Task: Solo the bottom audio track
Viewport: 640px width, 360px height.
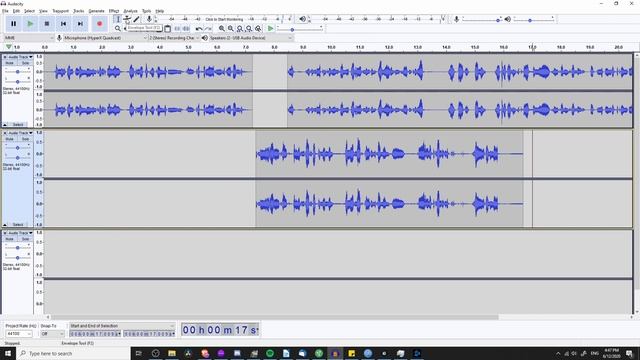Action: click(25, 239)
